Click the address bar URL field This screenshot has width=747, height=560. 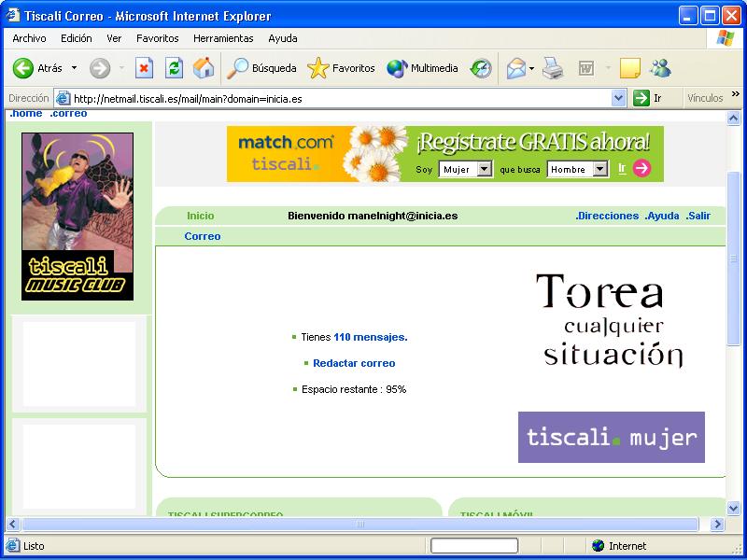[x=341, y=99]
